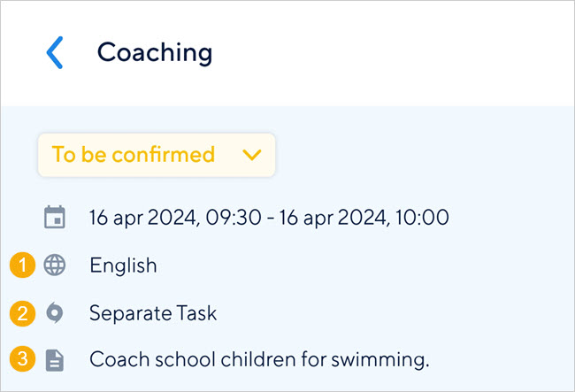
Task: Click the end date 16 apr 2024, 10:00
Action: pyautogui.click(x=364, y=217)
